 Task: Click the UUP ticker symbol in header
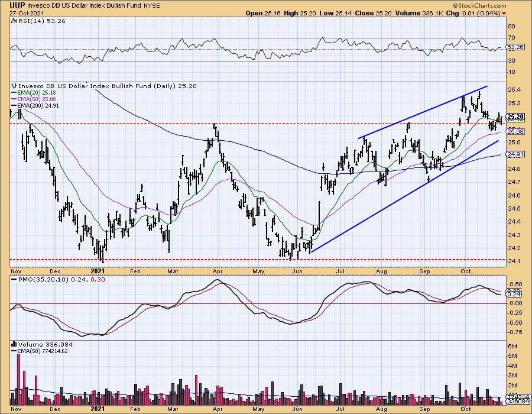coord(17,5)
